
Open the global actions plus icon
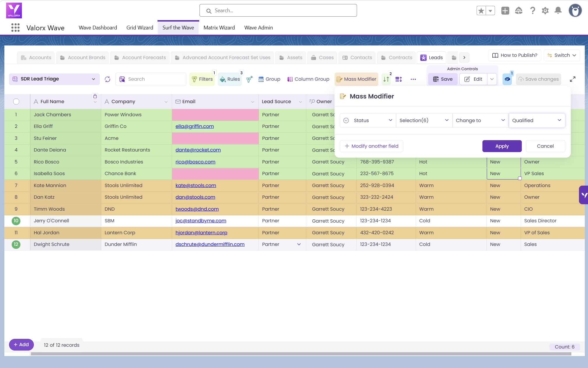pyautogui.click(x=505, y=11)
